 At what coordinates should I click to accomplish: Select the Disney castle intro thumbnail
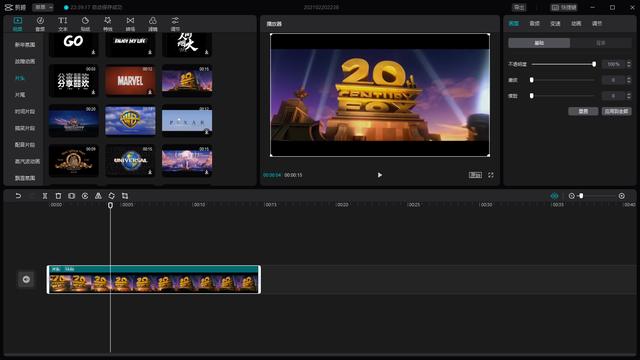[x=73, y=120]
